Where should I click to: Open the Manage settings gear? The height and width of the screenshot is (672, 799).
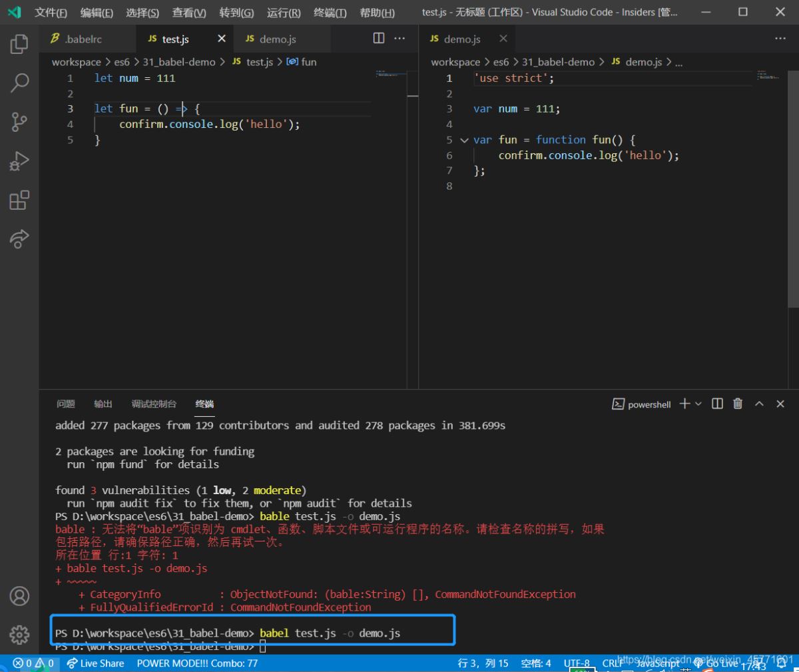tap(19, 634)
